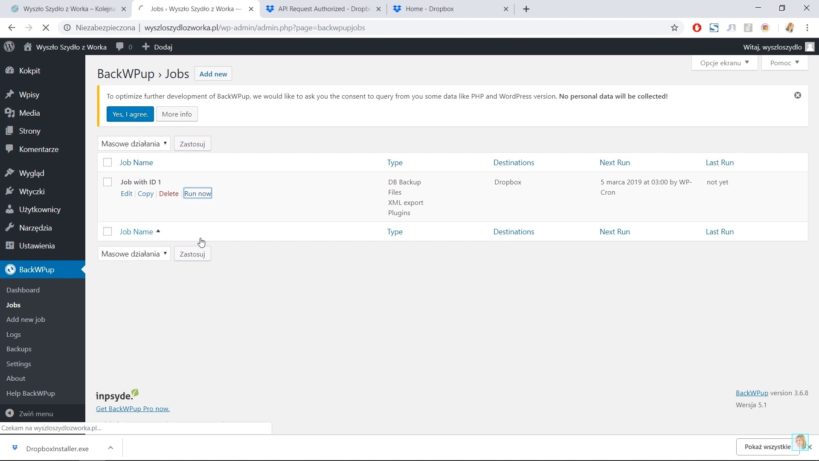
Task: Switch to Home - Dropbox tab
Action: [451, 9]
